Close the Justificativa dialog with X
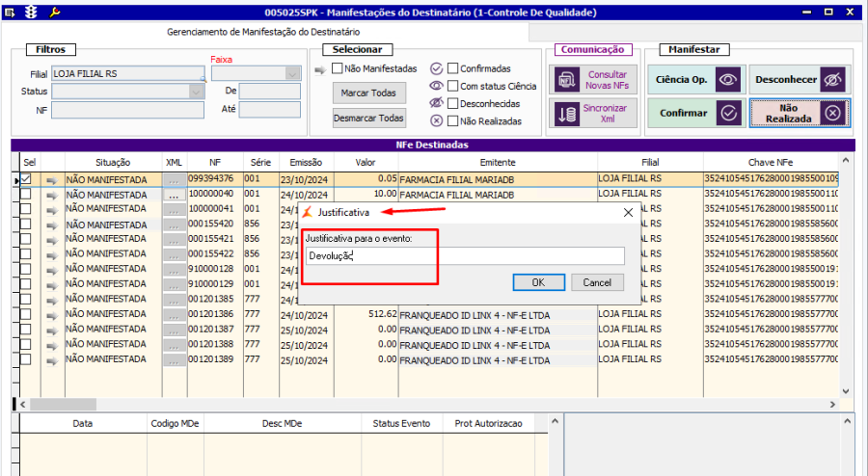The image size is (868, 476). point(628,212)
